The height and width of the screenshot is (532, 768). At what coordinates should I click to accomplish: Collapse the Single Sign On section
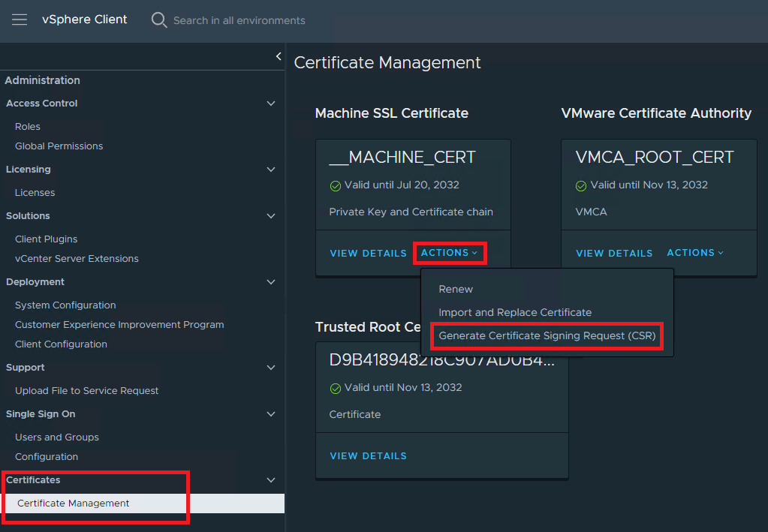pos(271,414)
